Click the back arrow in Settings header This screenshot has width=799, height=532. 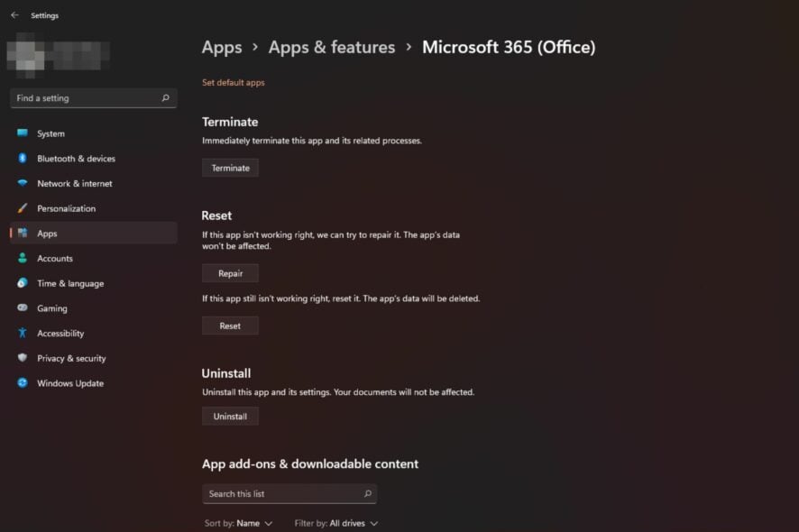coord(14,15)
